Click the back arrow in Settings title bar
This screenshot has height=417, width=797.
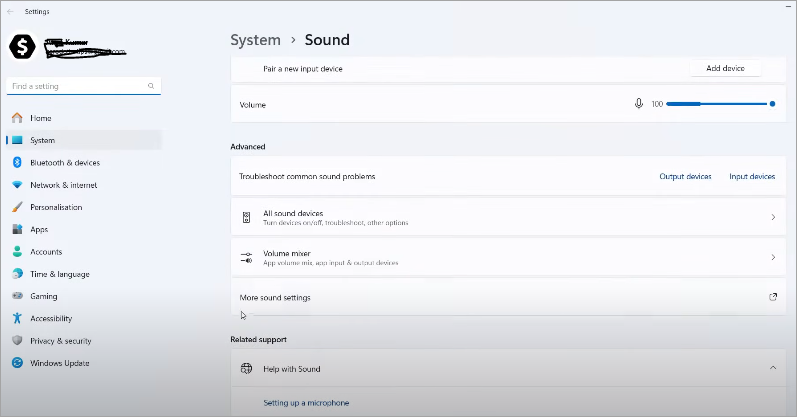(x=10, y=11)
